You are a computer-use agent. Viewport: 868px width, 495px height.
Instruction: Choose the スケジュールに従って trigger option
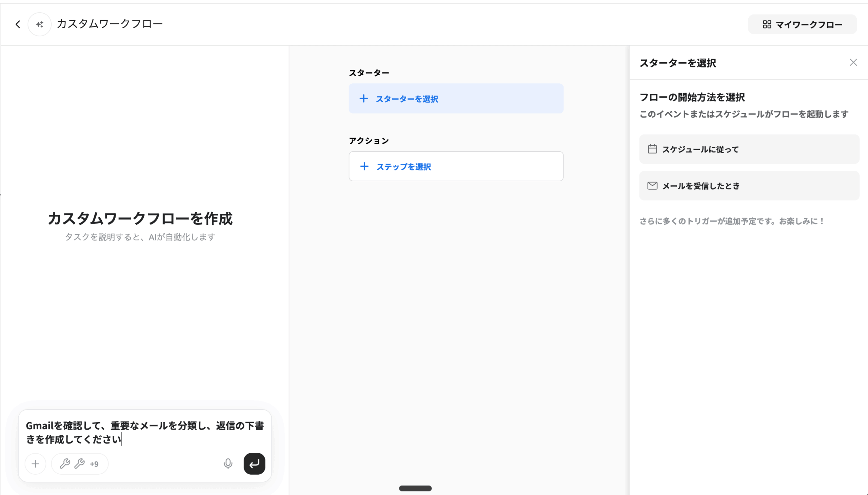(749, 149)
